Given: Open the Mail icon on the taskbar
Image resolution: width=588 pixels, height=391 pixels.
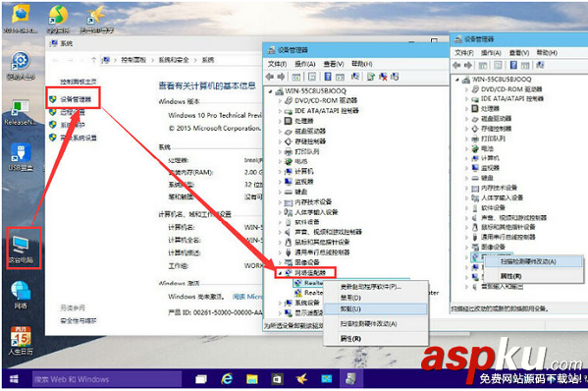Looking at the screenshot, I should coord(326,379).
